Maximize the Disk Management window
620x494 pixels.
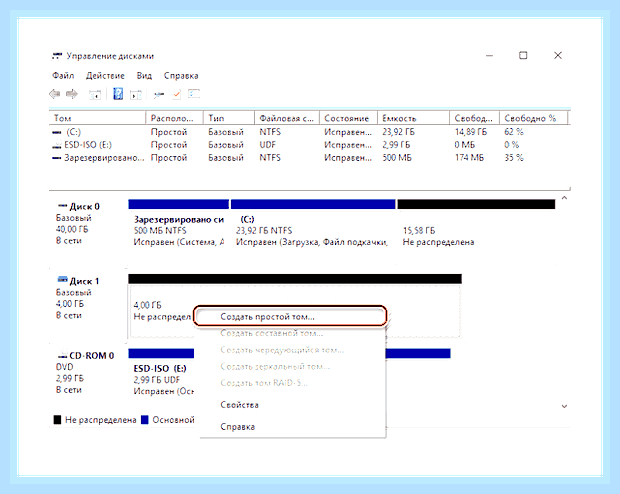tap(523, 55)
